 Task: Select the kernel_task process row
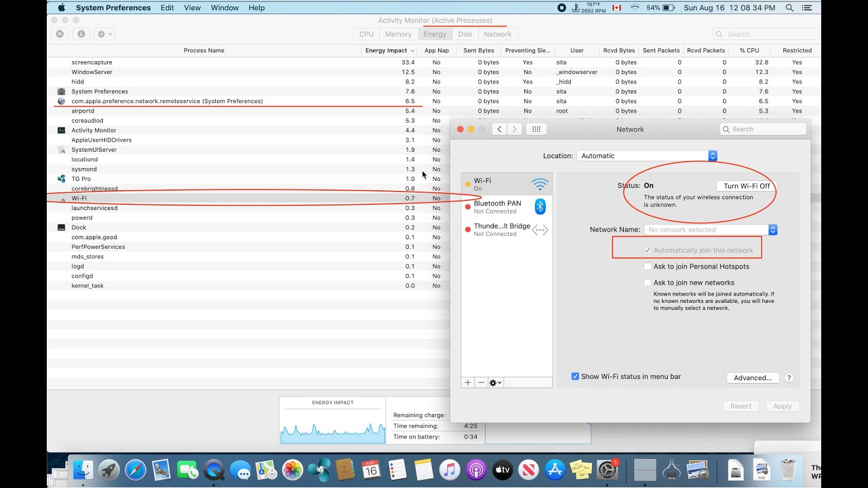tap(248, 286)
